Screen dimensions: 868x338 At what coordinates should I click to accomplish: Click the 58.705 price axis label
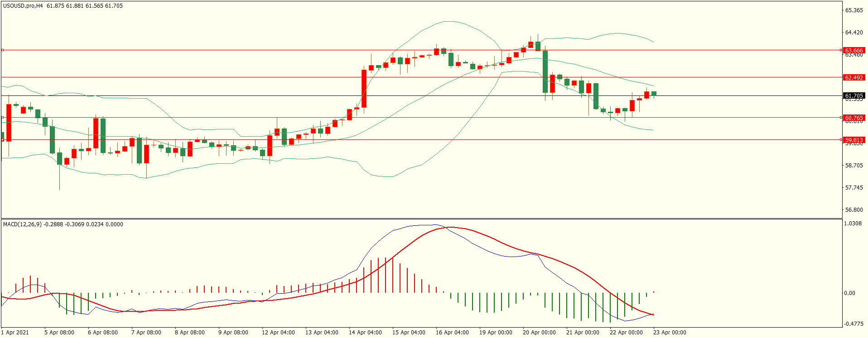tap(854, 166)
